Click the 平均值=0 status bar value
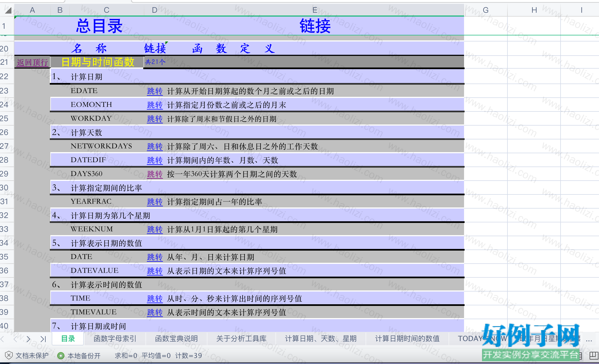 click(x=156, y=355)
